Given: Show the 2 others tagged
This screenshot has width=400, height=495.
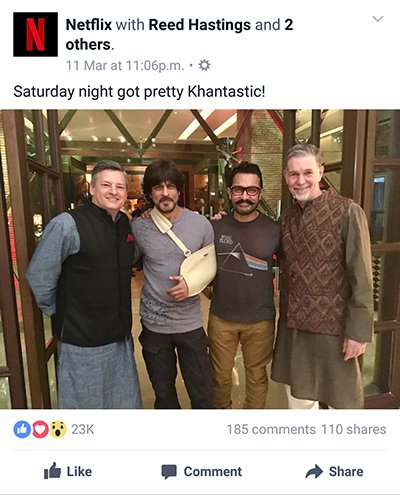Looking at the screenshot, I should coord(179,35).
